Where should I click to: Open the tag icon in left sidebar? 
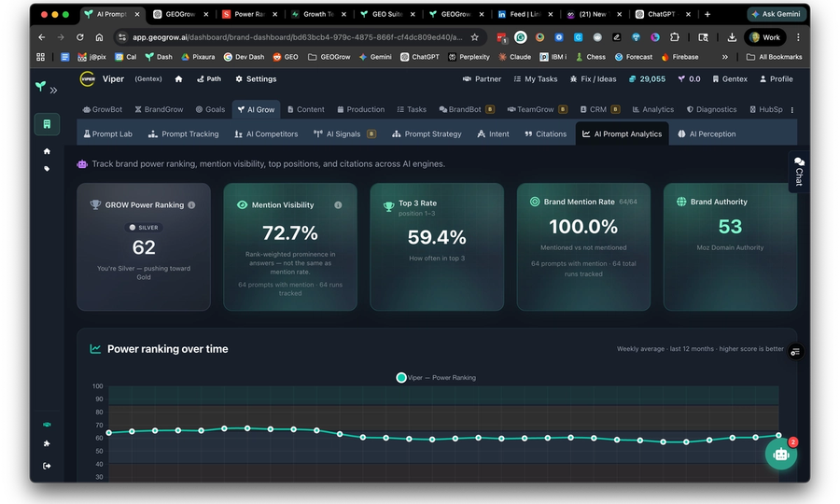(47, 169)
